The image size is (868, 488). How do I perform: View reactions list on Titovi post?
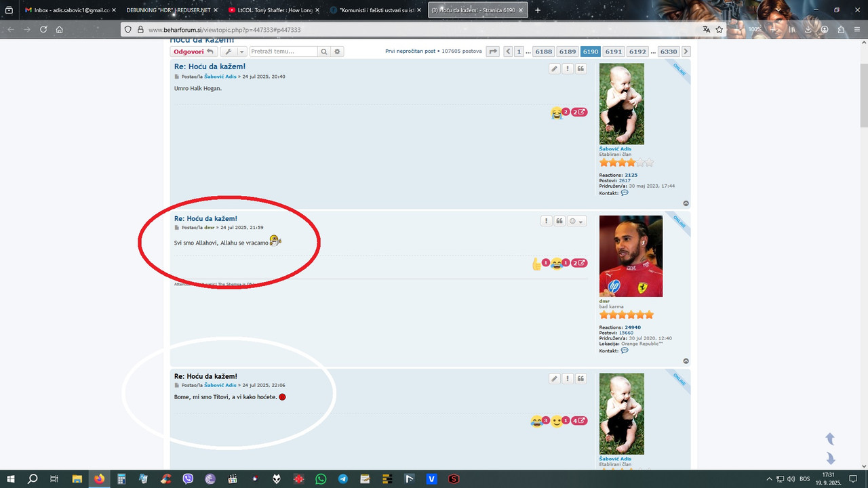[x=579, y=421]
